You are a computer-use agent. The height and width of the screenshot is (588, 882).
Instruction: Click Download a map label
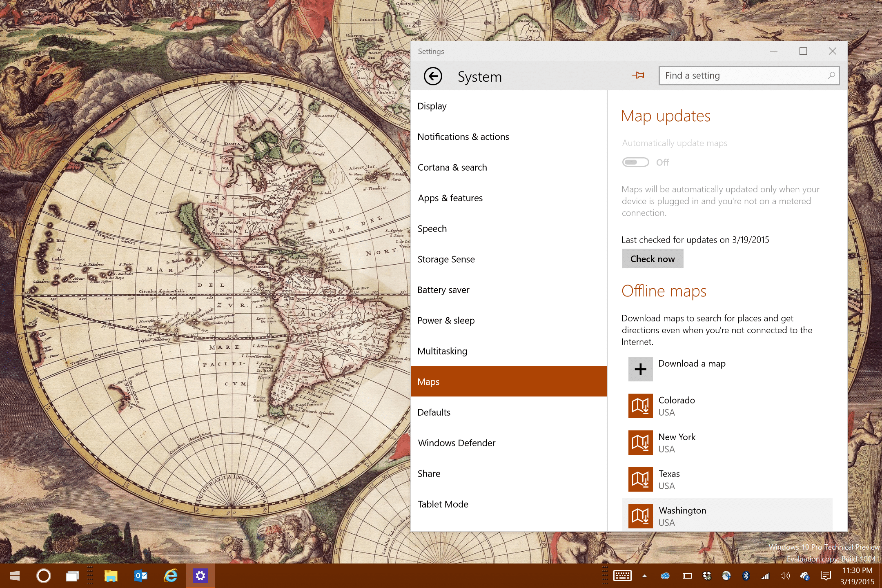click(692, 363)
